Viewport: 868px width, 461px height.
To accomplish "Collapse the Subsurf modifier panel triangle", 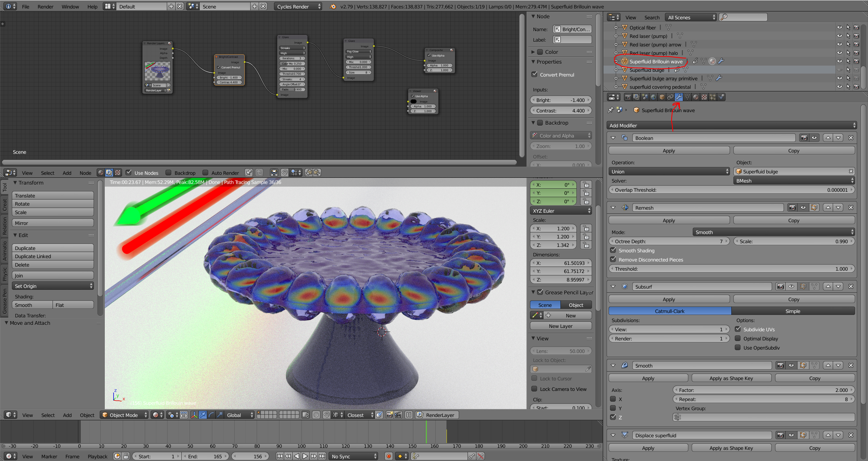I will tap(613, 287).
